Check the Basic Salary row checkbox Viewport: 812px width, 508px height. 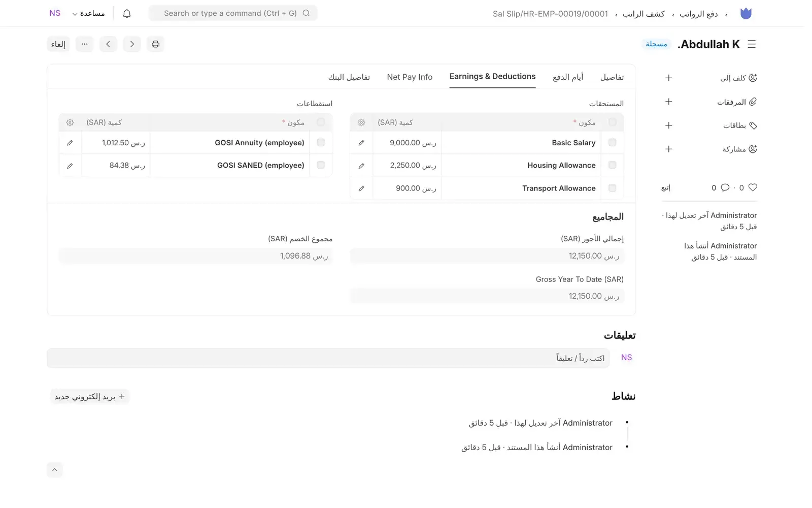613,143
